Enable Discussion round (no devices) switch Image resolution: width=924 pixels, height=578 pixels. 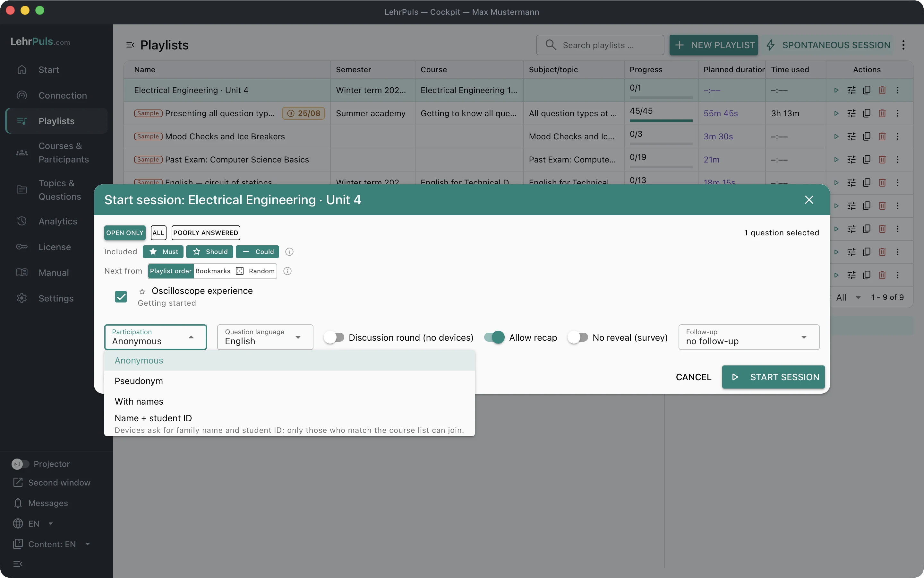(334, 337)
